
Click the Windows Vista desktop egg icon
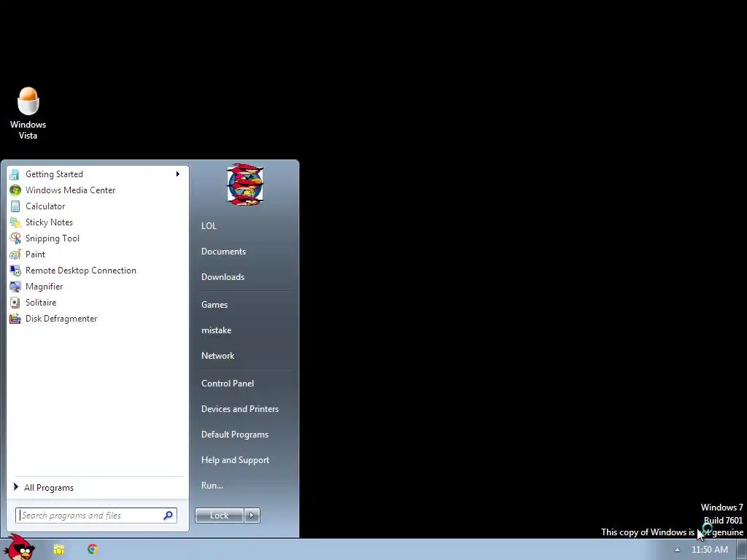pyautogui.click(x=28, y=101)
